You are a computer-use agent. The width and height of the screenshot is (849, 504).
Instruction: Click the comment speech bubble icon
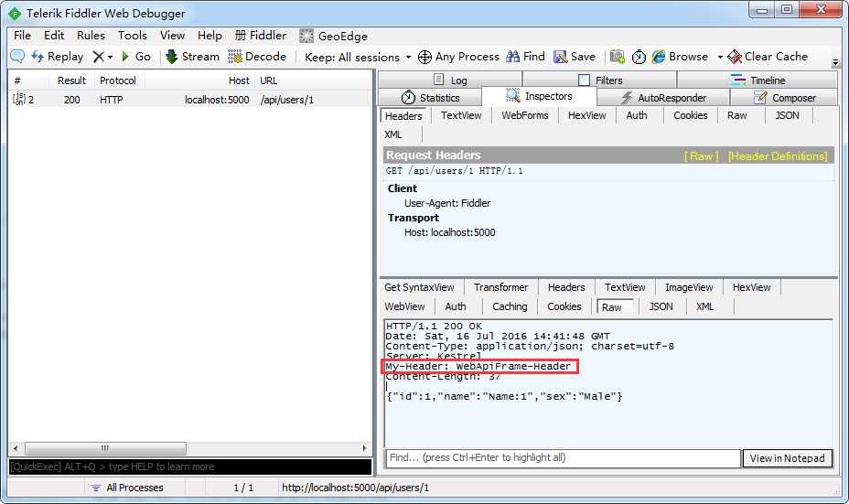(17, 57)
